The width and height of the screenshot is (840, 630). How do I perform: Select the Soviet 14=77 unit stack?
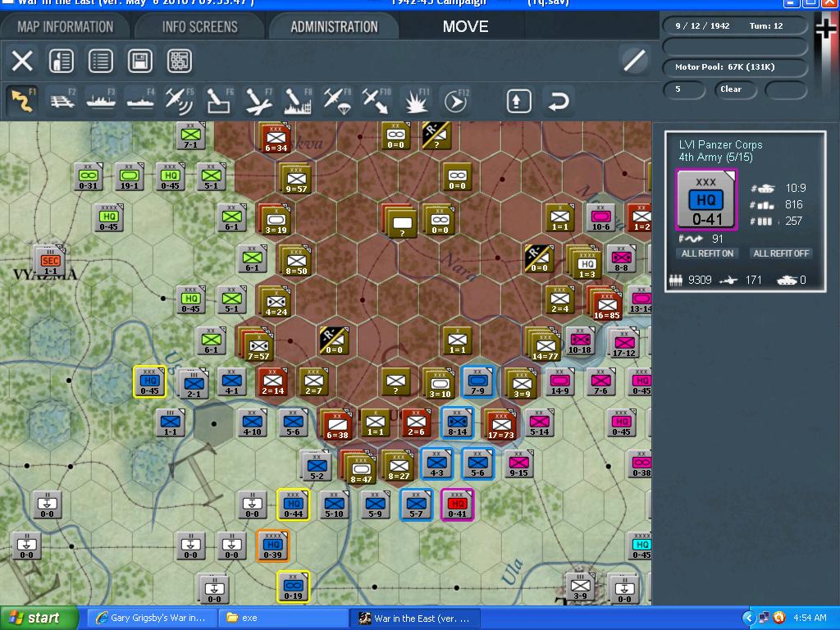tap(544, 344)
